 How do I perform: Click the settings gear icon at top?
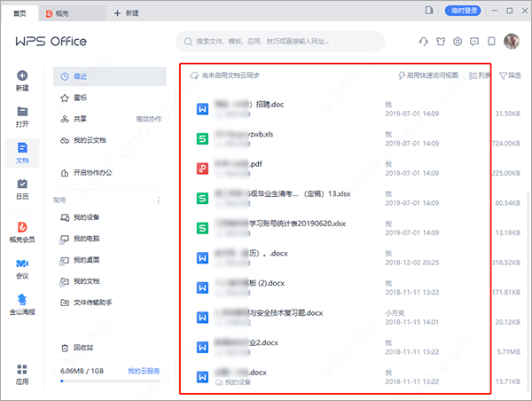[458, 42]
